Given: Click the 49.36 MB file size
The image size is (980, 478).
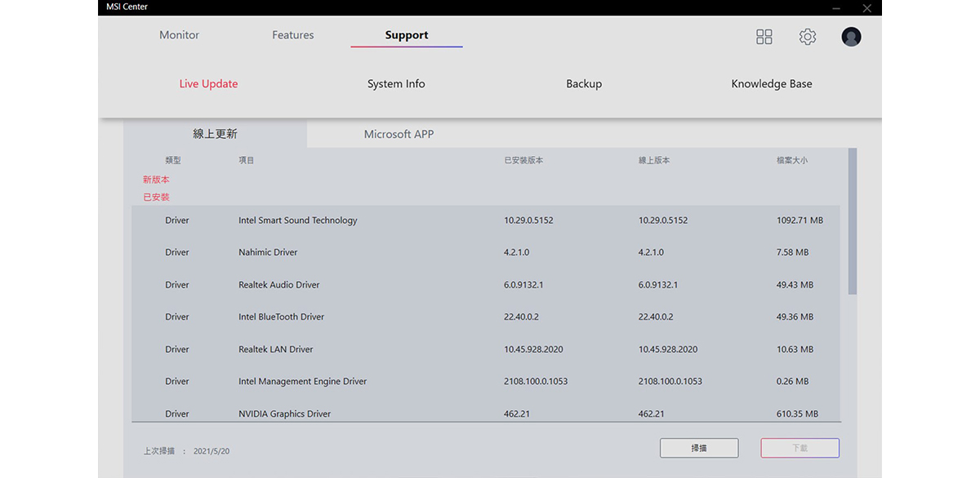Looking at the screenshot, I should pos(795,317).
